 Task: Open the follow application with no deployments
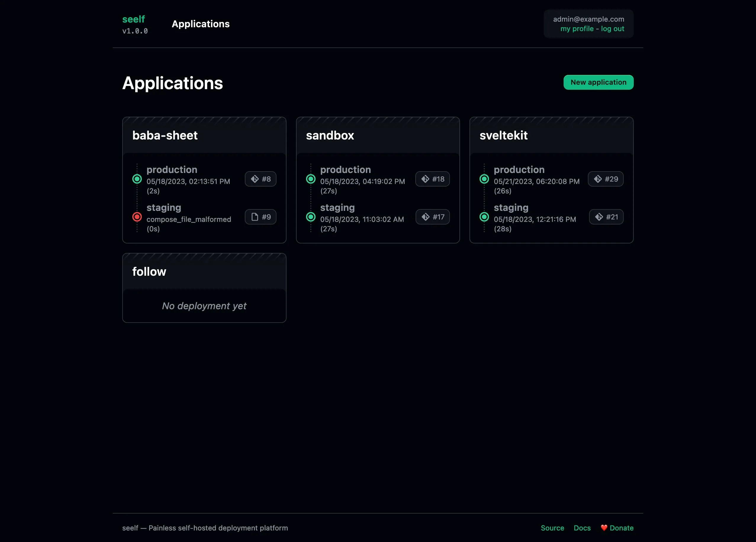pos(149,271)
